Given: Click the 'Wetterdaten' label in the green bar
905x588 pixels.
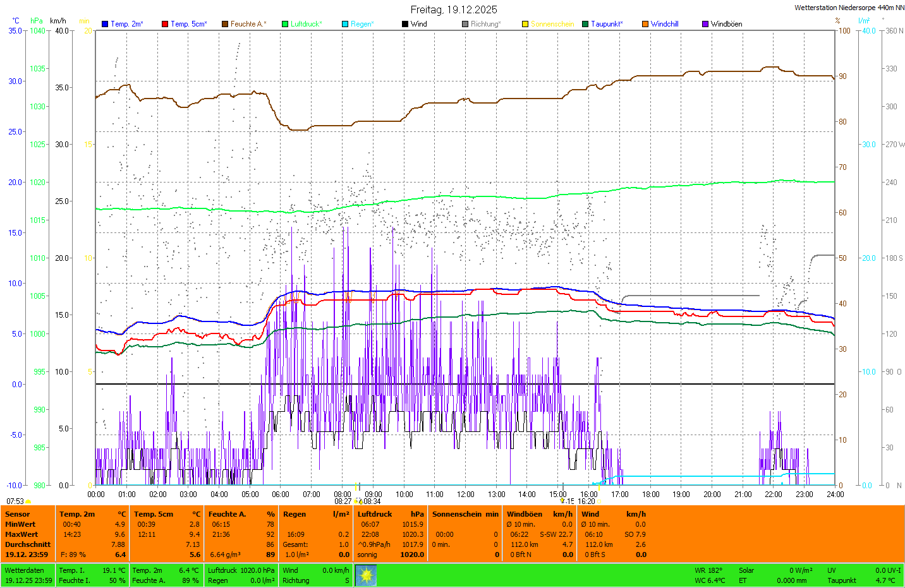Looking at the screenshot, I should pos(24,570).
